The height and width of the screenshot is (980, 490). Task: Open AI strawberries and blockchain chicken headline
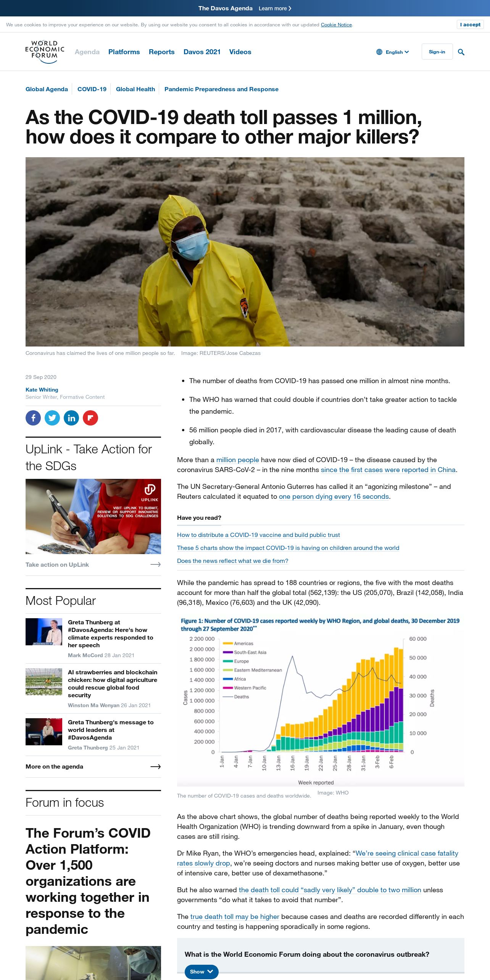tap(113, 683)
